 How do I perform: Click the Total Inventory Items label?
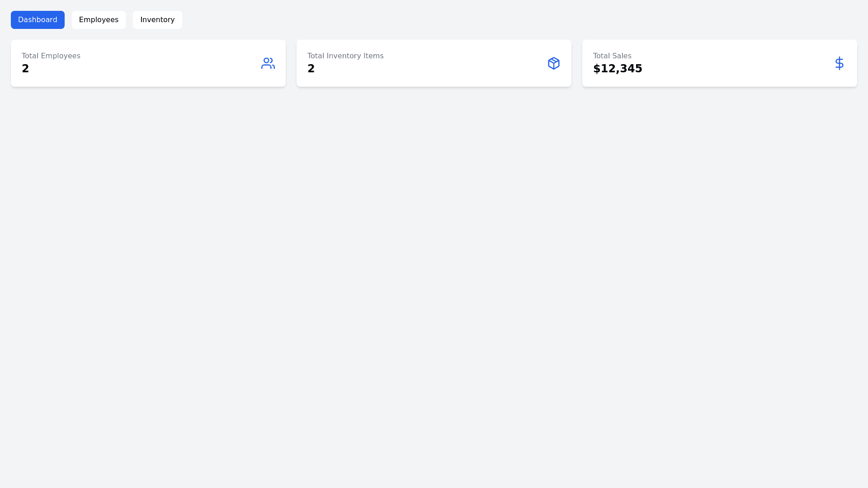345,56
